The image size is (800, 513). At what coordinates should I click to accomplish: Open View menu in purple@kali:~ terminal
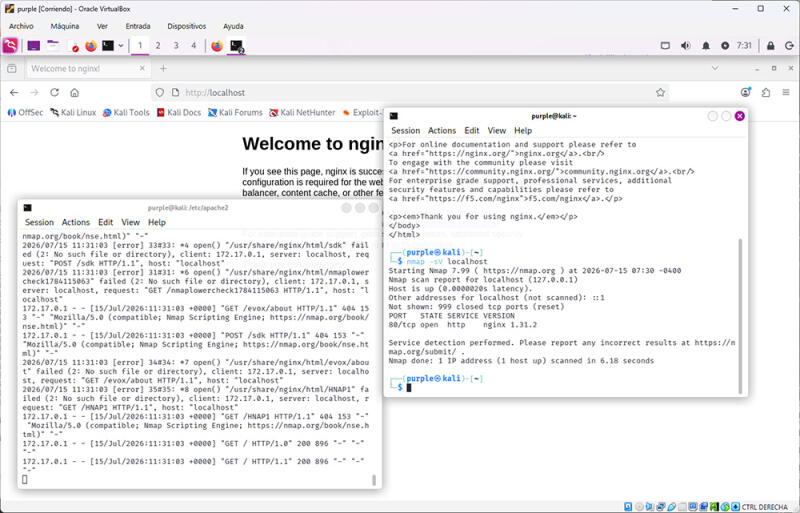pyautogui.click(x=496, y=131)
